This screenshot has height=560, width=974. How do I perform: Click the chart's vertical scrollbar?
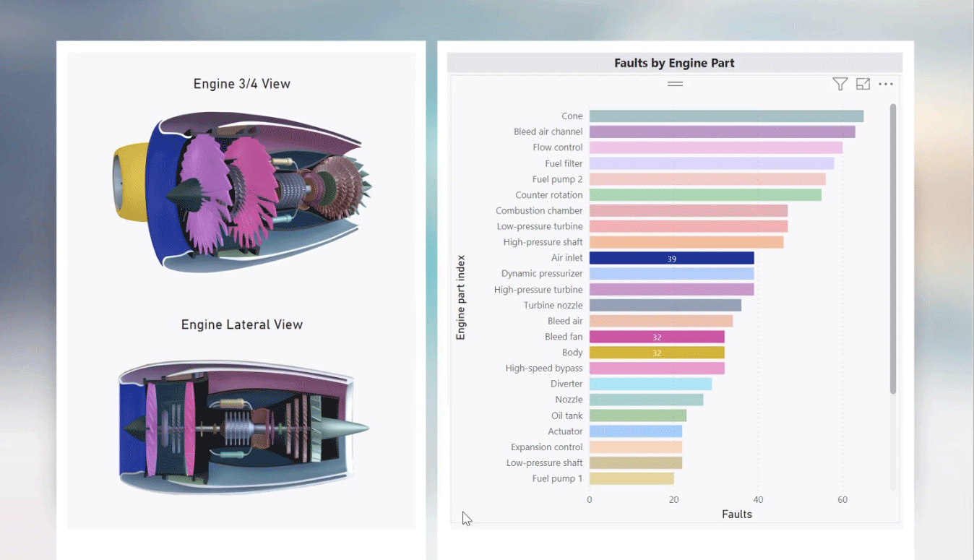point(893,249)
